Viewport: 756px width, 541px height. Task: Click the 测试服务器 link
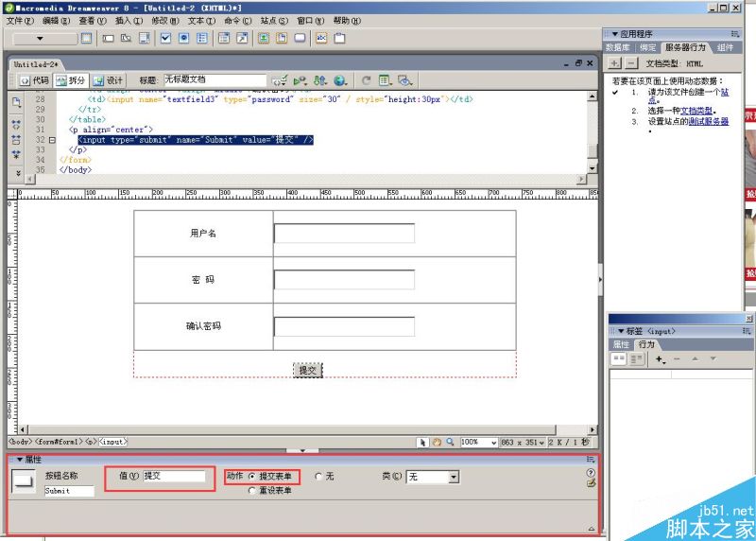708,122
